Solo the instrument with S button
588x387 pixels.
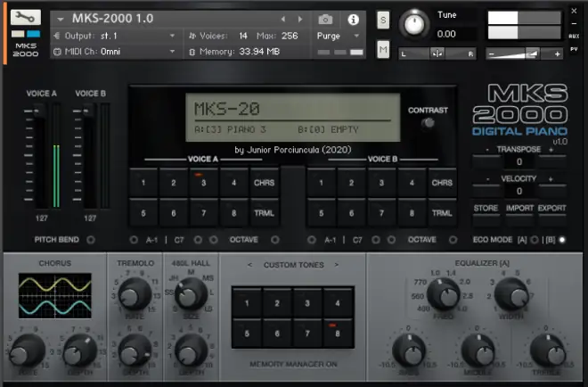click(x=383, y=20)
